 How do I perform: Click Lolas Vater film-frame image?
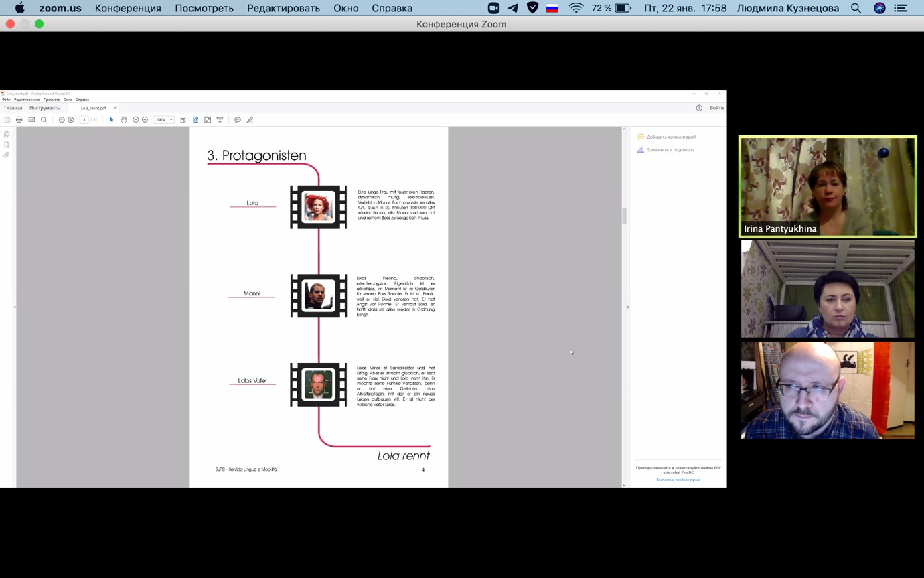tap(319, 384)
